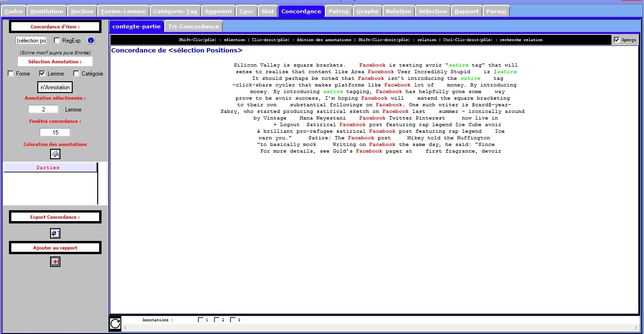Select the Concordance tab

(x=301, y=11)
